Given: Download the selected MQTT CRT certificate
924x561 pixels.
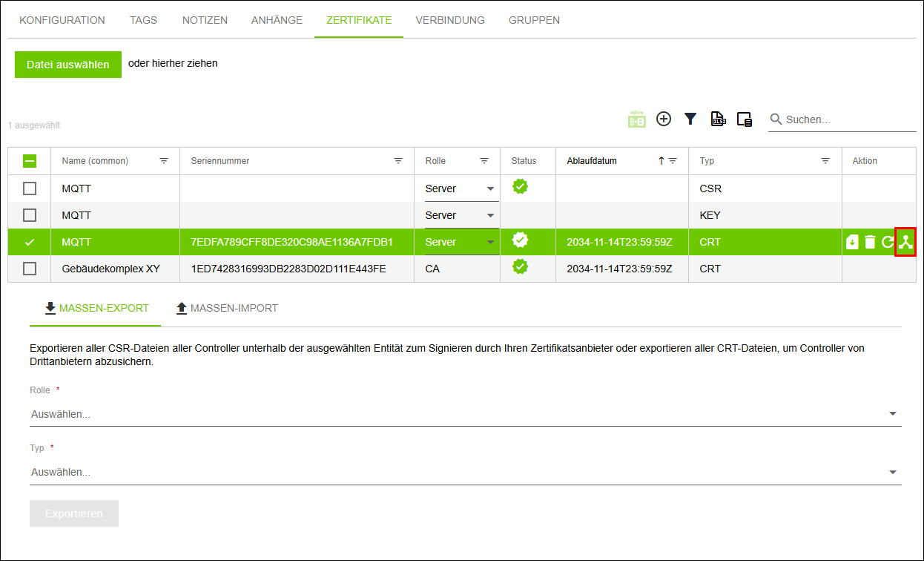Looking at the screenshot, I should [x=852, y=242].
